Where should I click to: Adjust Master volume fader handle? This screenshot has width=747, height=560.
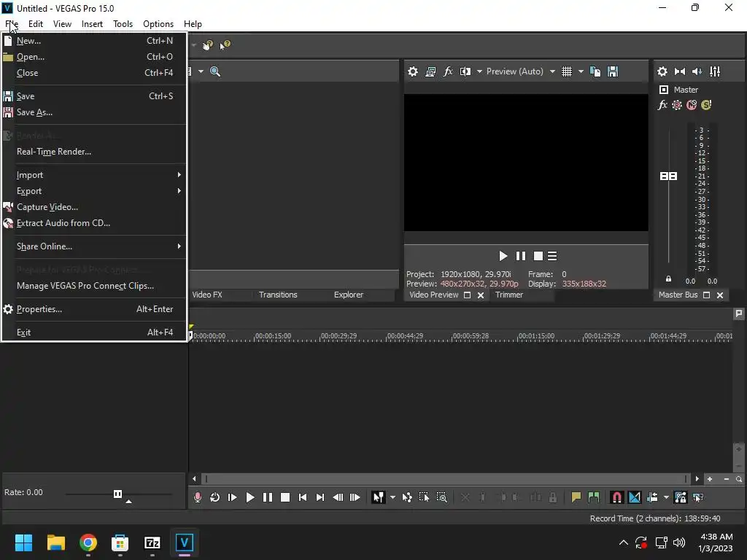pyautogui.click(x=668, y=176)
